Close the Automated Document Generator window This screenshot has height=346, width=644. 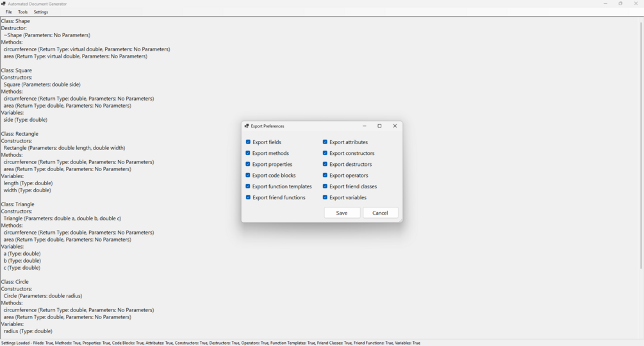click(636, 4)
